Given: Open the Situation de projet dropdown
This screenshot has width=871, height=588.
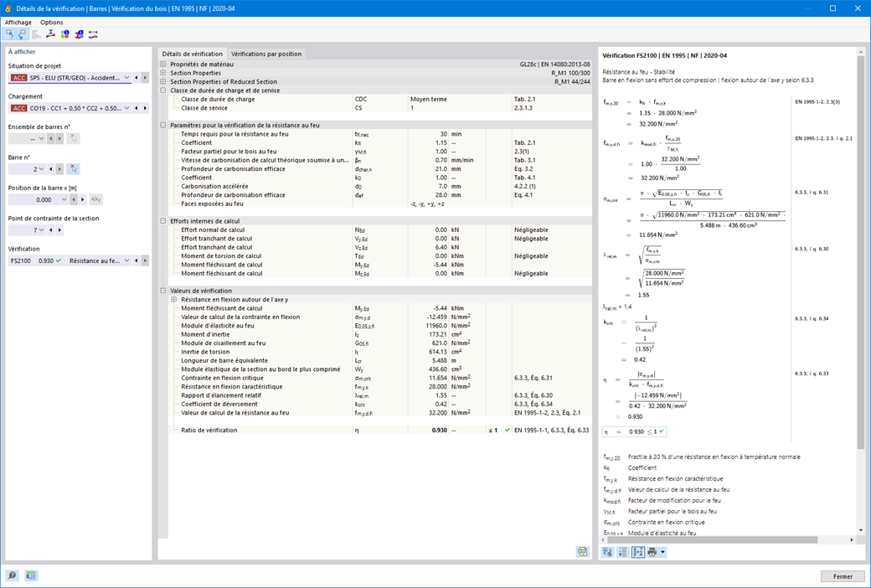Looking at the screenshot, I should pos(126,78).
